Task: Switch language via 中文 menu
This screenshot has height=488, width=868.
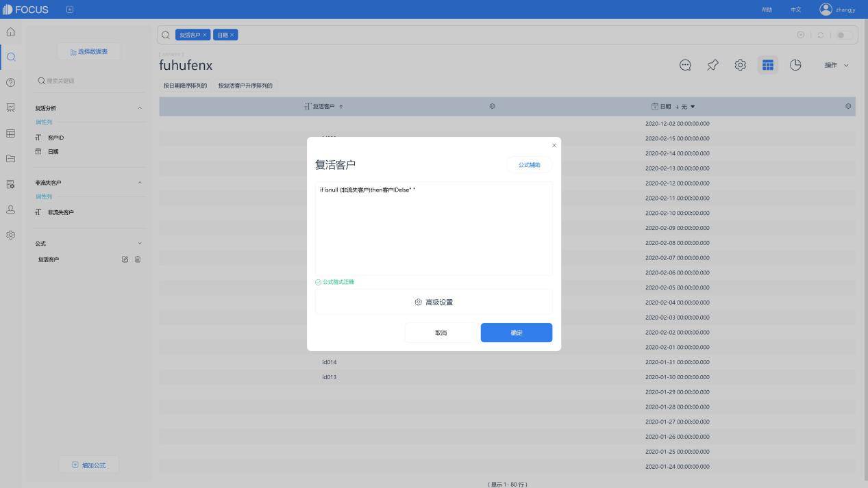Action: point(795,10)
